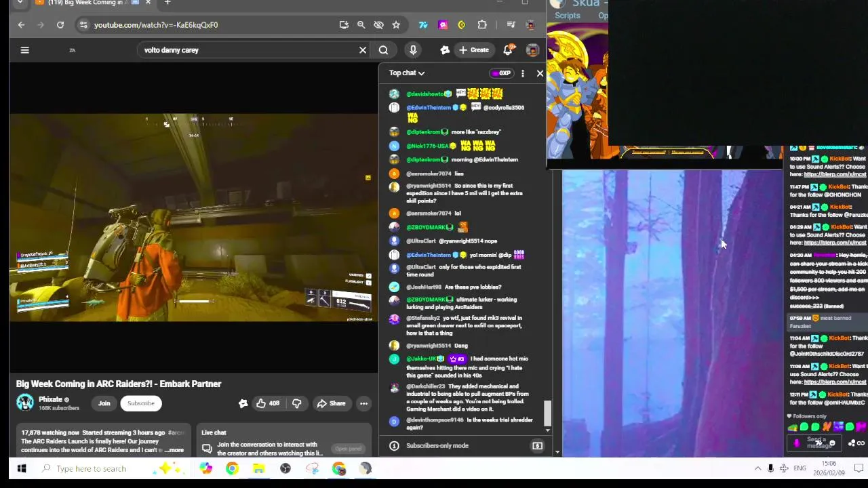Subscribe to the Phixate channel
Image resolution: width=868 pixels, height=488 pixels.
pos(141,403)
